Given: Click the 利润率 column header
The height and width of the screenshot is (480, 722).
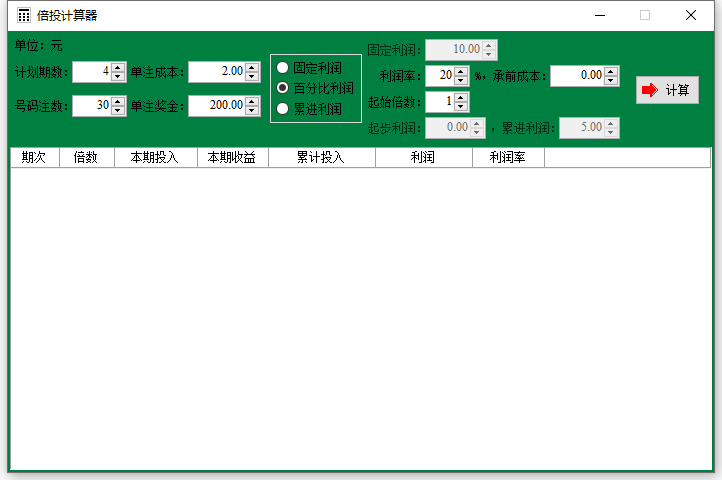Looking at the screenshot, I should (508, 158).
